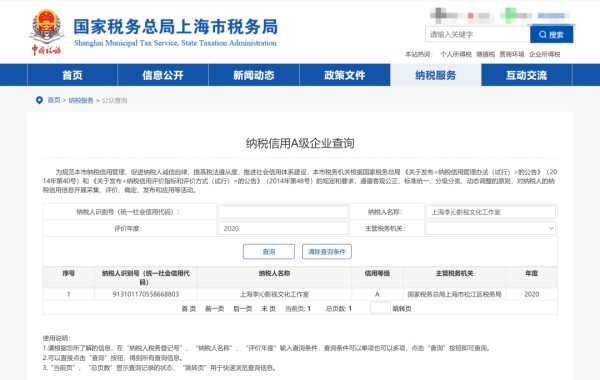Open the 信息公开 navigation tab
This screenshot has width=600, height=380.
point(163,75)
